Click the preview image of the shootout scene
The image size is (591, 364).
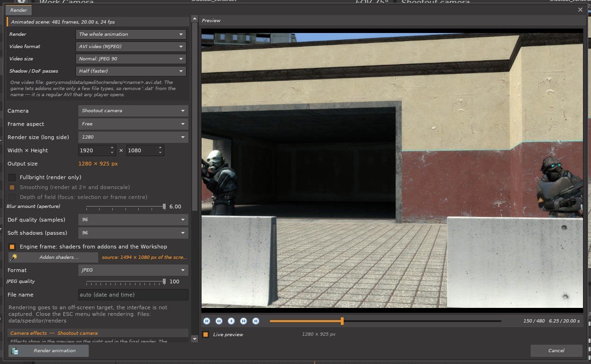click(392, 170)
